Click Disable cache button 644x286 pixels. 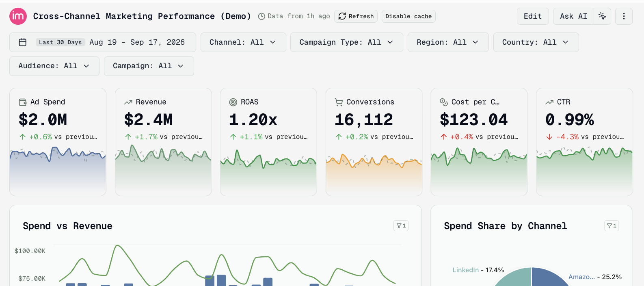coord(408,16)
